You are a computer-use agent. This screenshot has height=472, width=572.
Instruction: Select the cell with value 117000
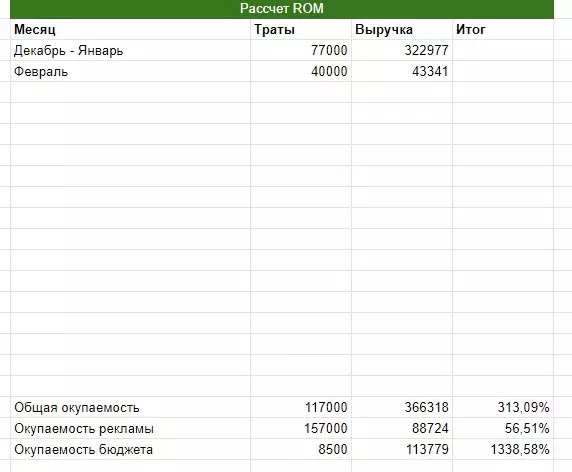point(301,407)
